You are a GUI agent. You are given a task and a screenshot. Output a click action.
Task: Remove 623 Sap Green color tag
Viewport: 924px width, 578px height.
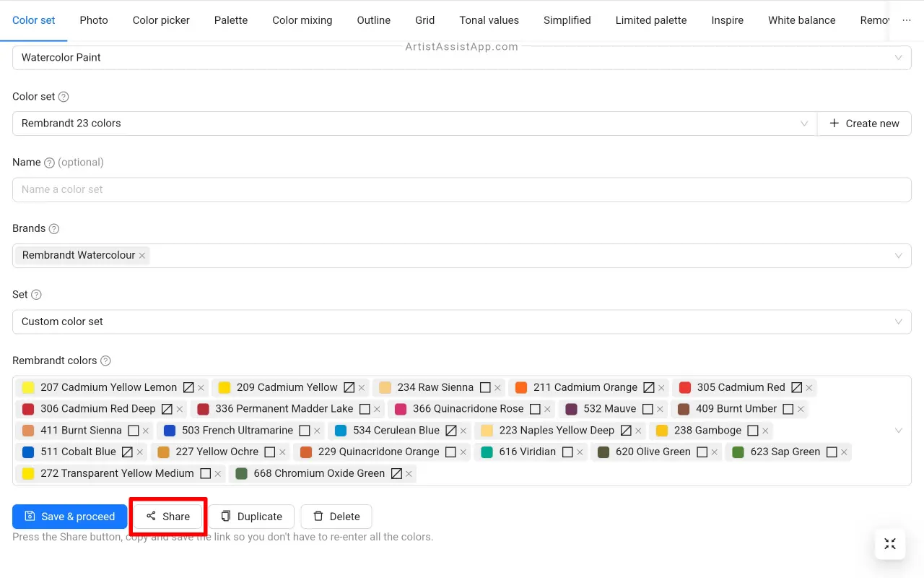pyautogui.click(x=844, y=453)
